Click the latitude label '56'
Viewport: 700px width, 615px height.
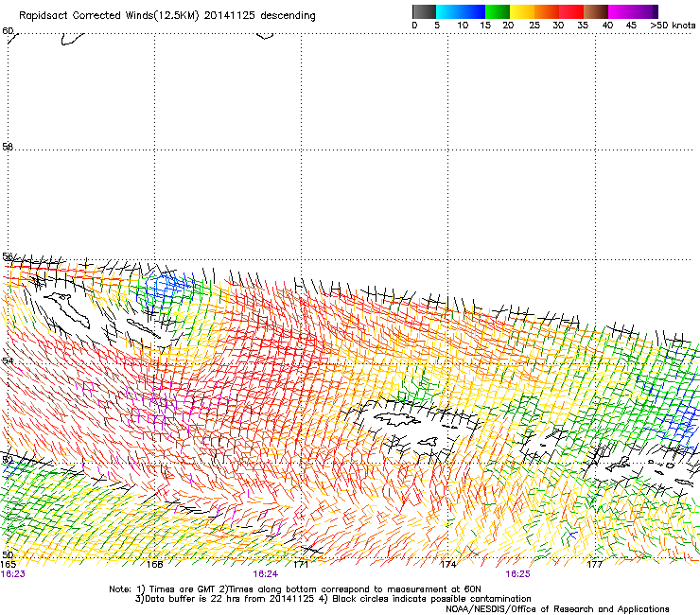8,256
